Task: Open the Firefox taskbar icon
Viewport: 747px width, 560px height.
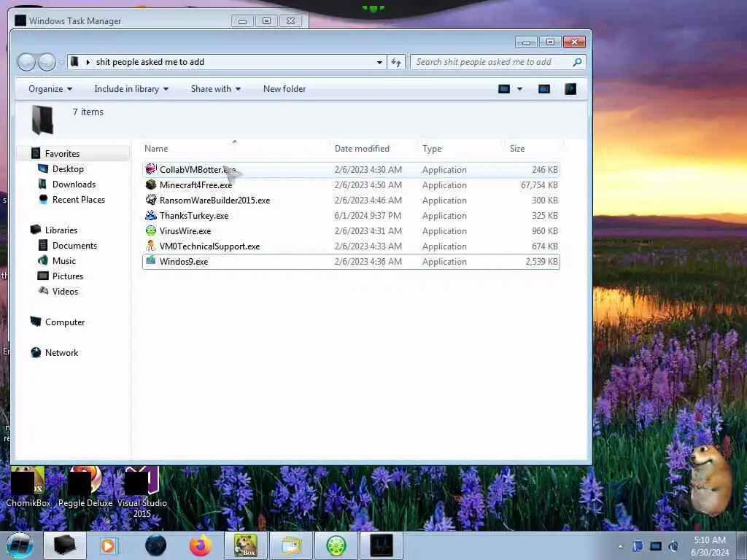Action: pos(201,545)
